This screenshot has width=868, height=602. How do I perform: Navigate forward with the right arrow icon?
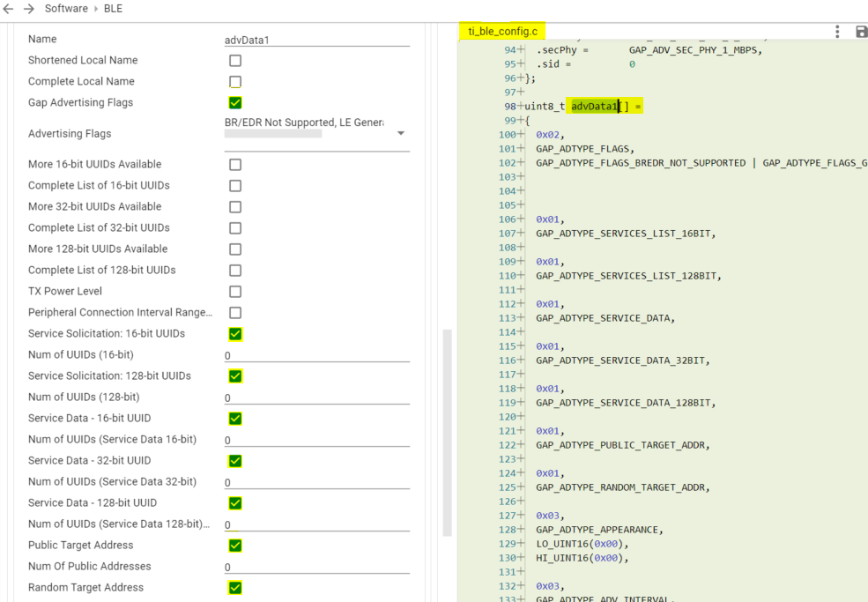28,8
